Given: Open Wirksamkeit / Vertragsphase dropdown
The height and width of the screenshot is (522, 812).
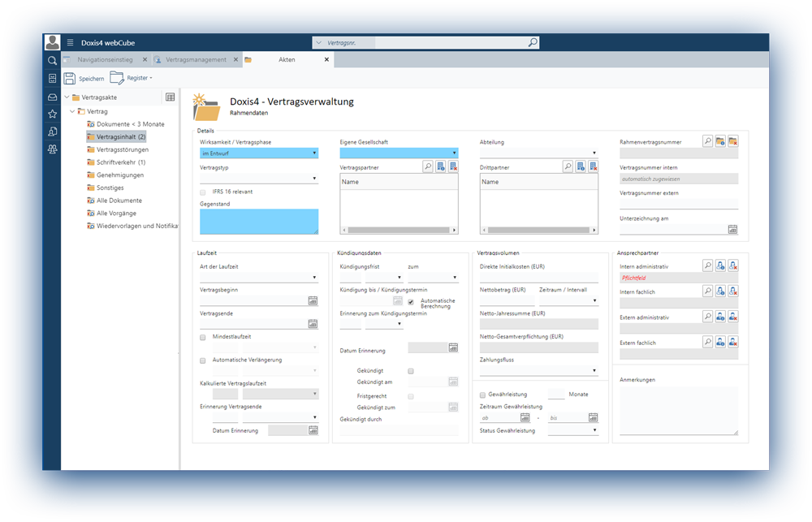Looking at the screenshot, I should click(x=259, y=153).
